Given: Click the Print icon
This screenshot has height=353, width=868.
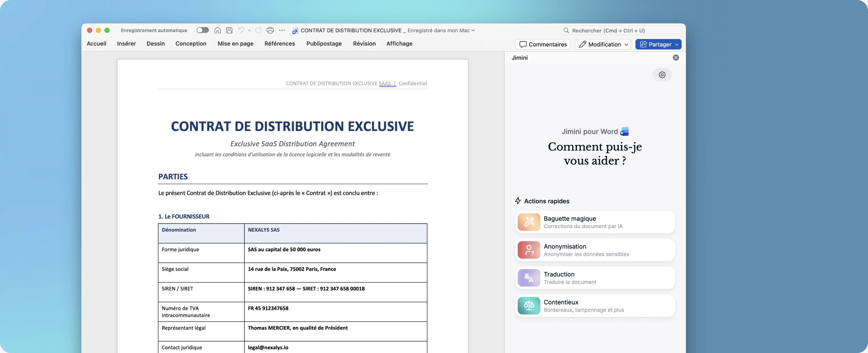Looking at the screenshot, I should click(270, 30).
